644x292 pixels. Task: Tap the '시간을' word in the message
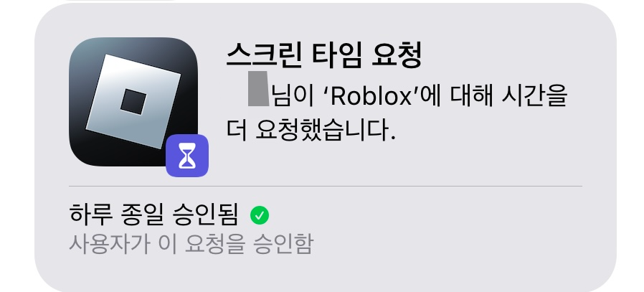pos(534,97)
